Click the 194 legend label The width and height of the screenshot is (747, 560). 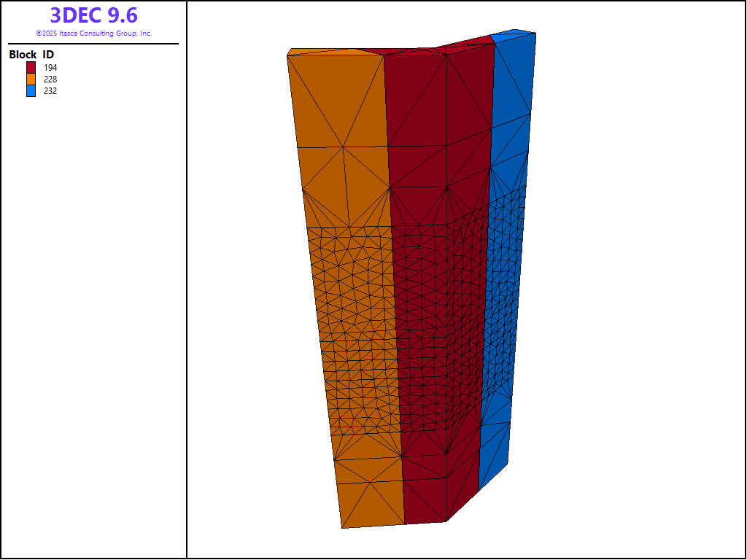50,67
